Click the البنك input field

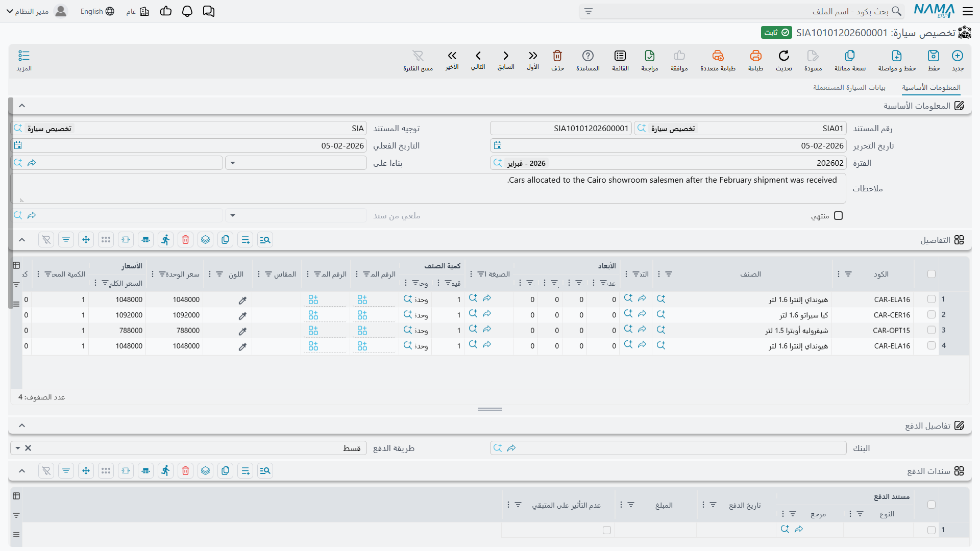(x=668, y=448)
